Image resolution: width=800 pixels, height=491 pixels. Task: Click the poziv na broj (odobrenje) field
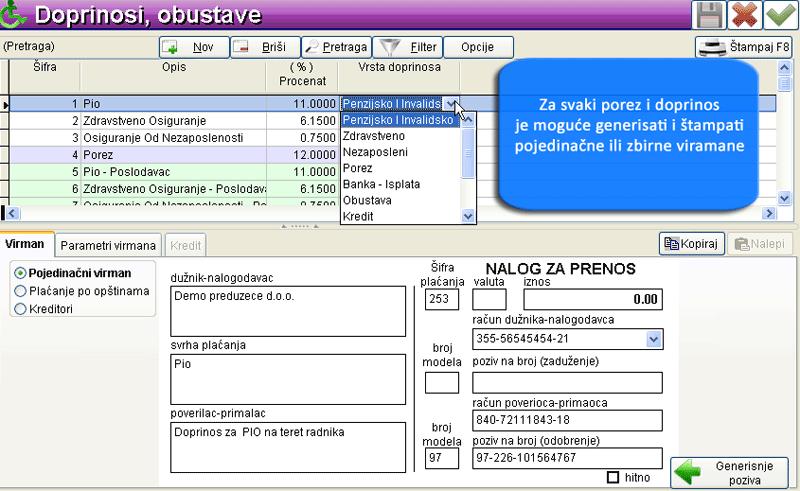567,457
